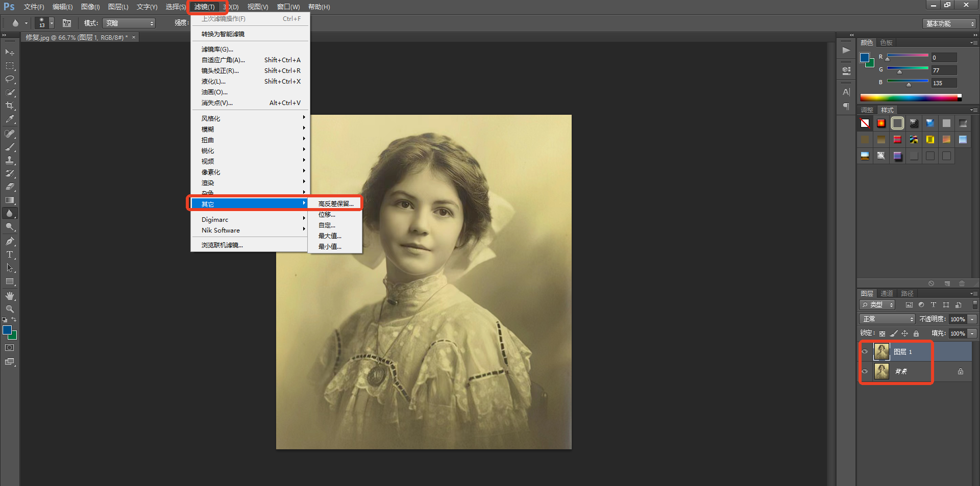
Task: Pick the Eyedropper tool
Action: coord(10,119)
